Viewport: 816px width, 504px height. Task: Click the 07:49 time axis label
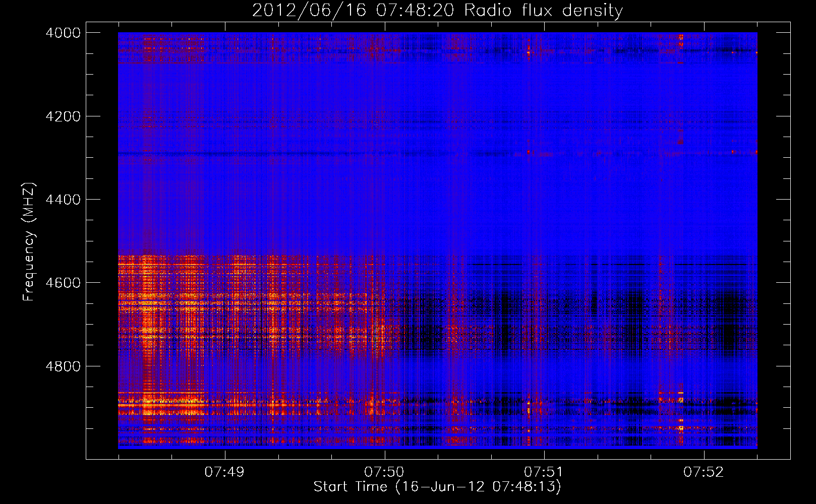224,472
